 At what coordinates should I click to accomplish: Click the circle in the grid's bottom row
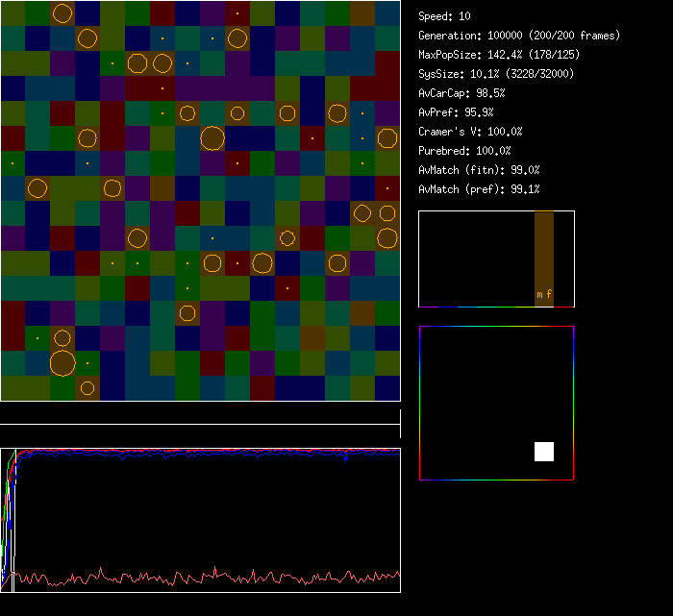tap(87, 388)
